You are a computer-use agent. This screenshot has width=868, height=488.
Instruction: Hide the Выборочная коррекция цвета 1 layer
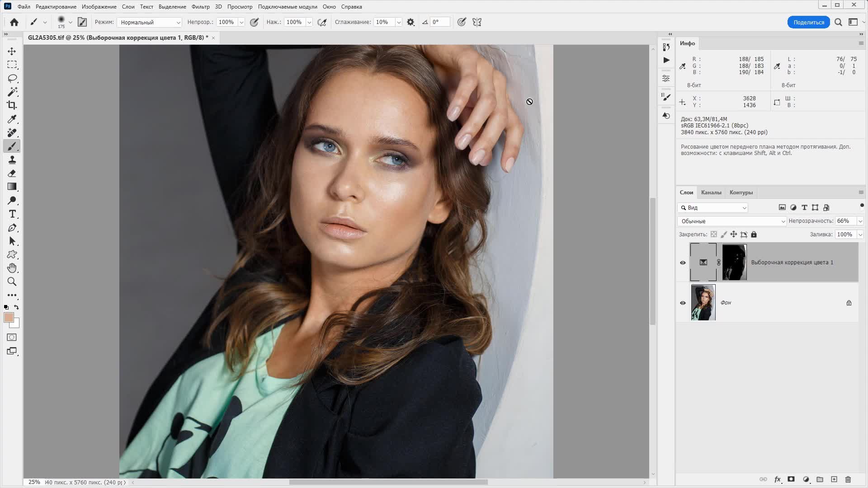coord(683,263)
